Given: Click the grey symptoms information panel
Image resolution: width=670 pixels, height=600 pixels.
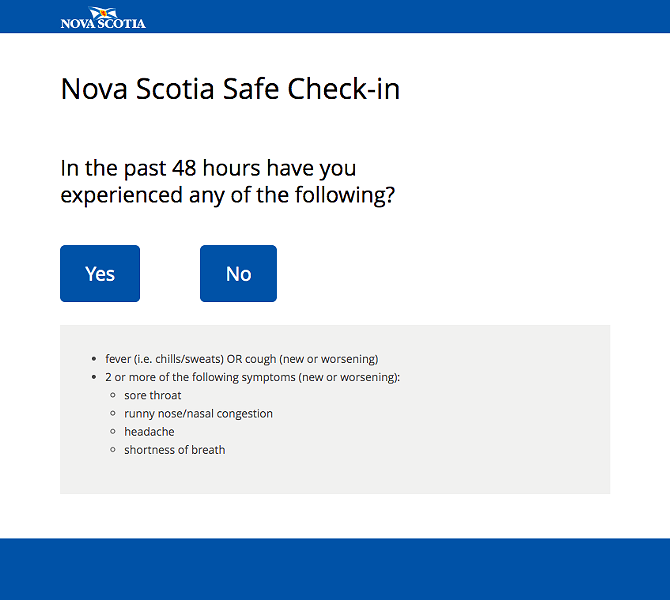Looking at the screenshot, I should click(x=335, y=409).
